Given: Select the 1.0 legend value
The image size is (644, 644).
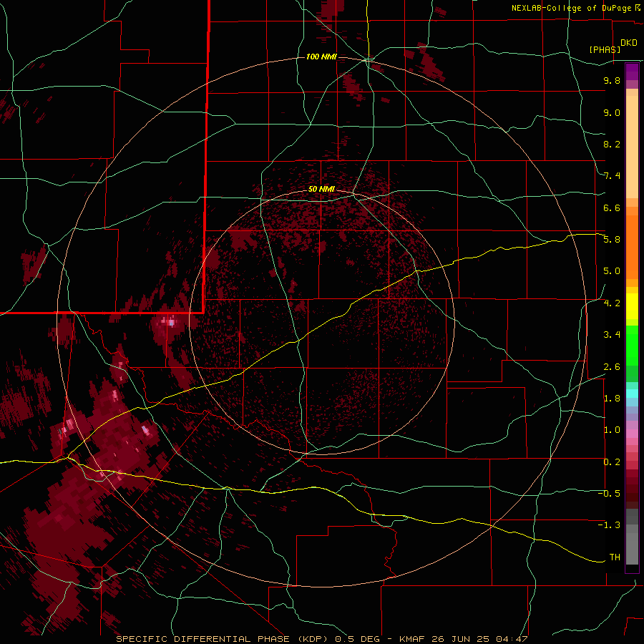Looking at the screenshot, I should (612, 430).
